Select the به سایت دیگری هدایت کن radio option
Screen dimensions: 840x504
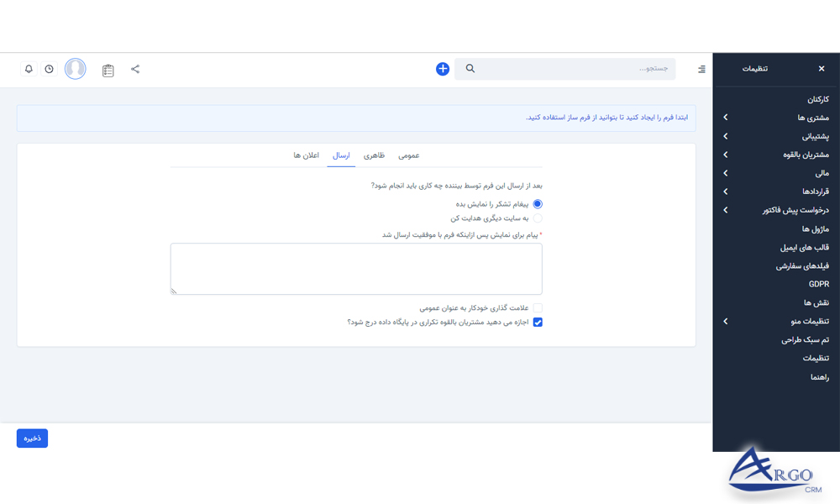pyautogui.click(x=538, y=218)
